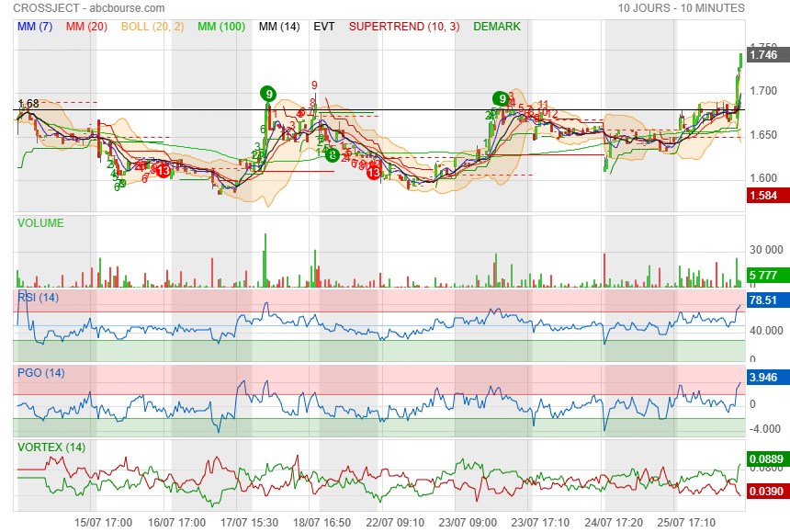The image size is (790, 532).
Task: Click the 10 JOURS - 10 MINUTES label
Action: [682, 8]
